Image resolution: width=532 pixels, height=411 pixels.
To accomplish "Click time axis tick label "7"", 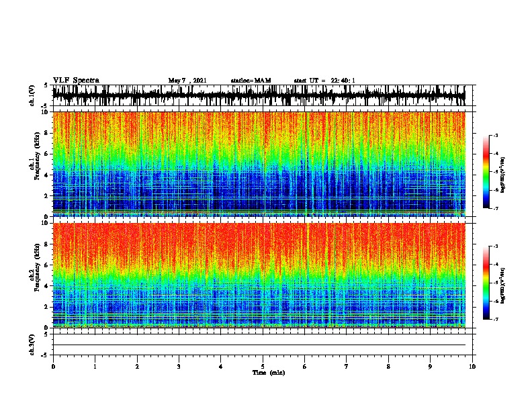I will point(347,367).
